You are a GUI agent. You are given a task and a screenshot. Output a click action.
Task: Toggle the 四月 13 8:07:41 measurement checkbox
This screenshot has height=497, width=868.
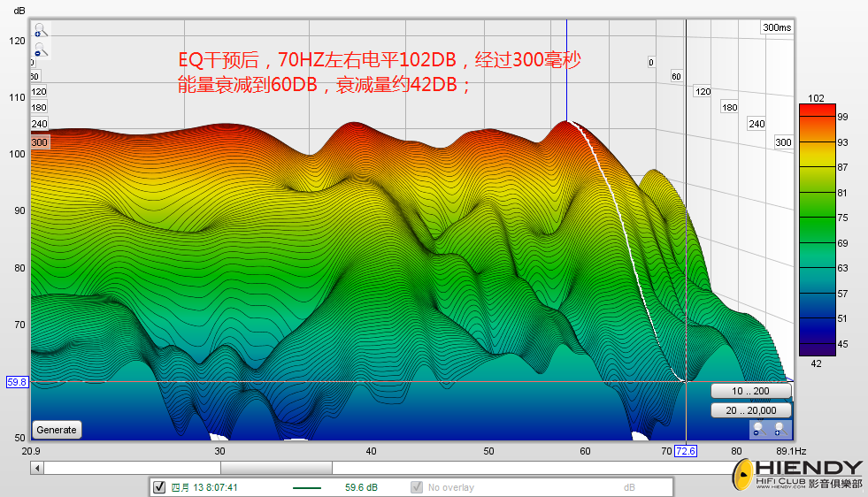159,487
